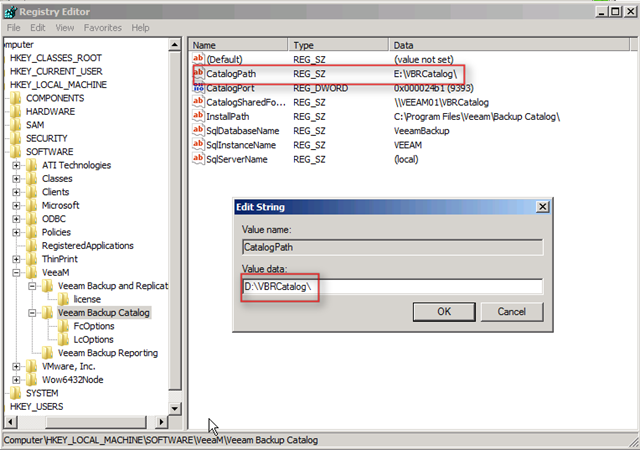640x450 pixels.
Task: Expand the Wow6432Node key
Action: (x=17, y=380)
